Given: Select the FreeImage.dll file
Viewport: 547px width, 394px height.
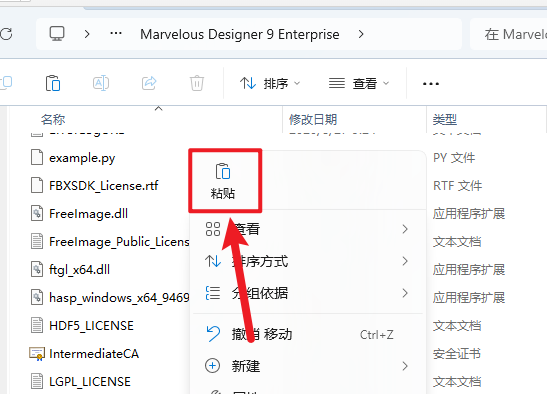Looking at the screenshot, I should coord(89,214).
